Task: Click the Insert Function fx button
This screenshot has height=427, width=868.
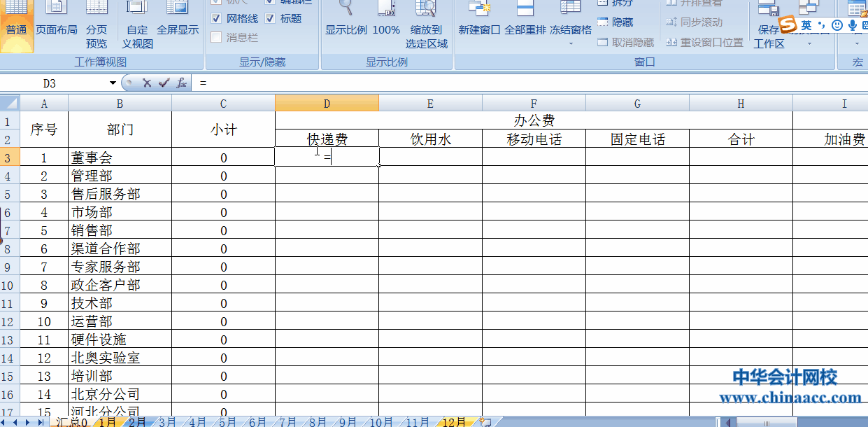Action: tap(182, 82)
